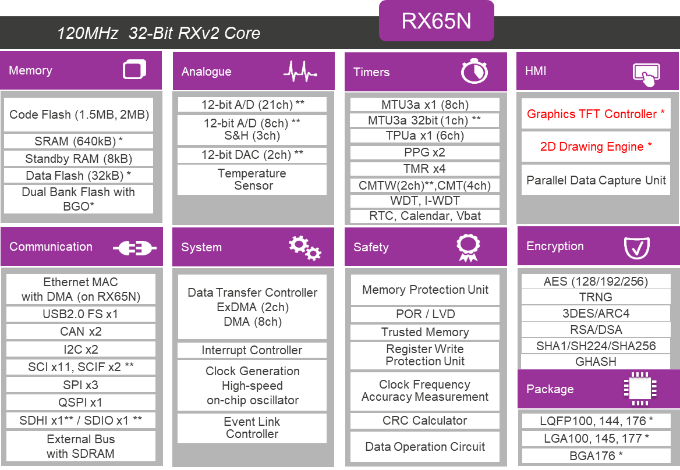The image size is (680, 470).
Task: Click 'Dual Bank Flash with BGO*' box
Action: (78, 199)
